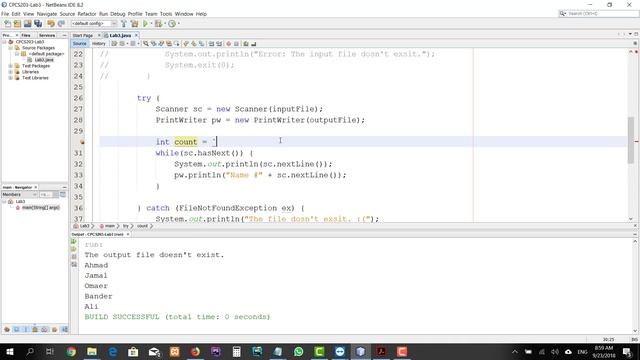Click the Search field in the title area
Viewport: 640px width, 360px height.
pyautogui.click(x=599, y=13)
